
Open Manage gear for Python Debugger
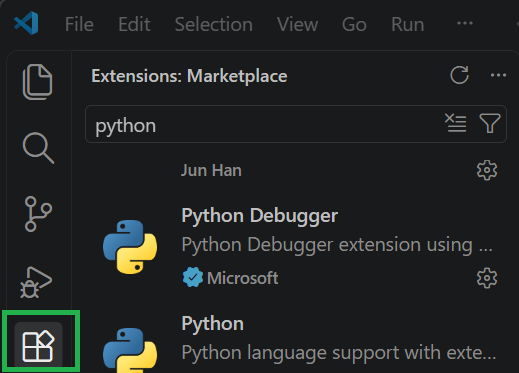click(x=487, y=278)
